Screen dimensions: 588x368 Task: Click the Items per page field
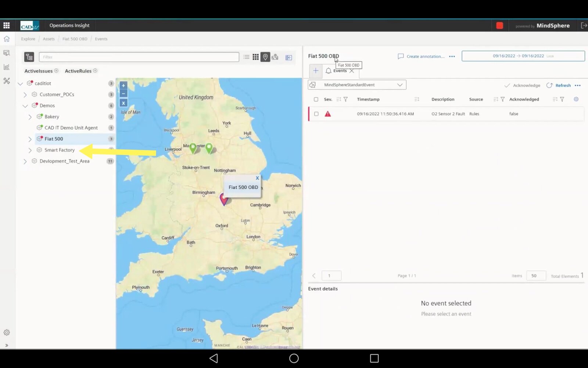pyautogui.click(x=536, y=276)
